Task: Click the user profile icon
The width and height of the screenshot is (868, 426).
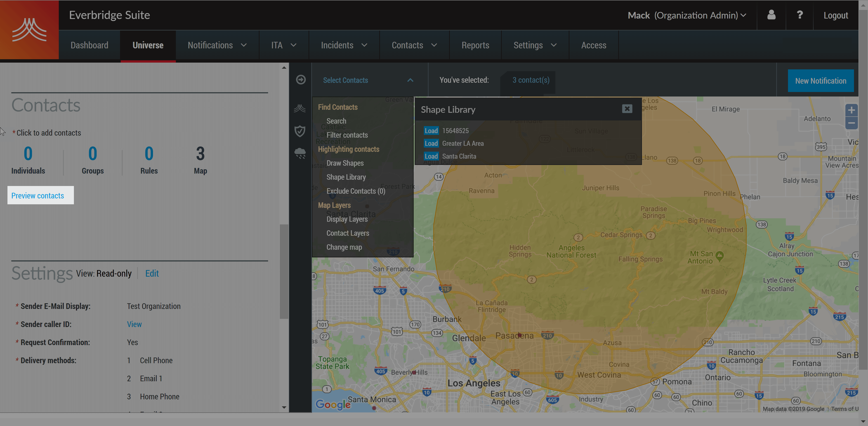Action: [771, 15]
